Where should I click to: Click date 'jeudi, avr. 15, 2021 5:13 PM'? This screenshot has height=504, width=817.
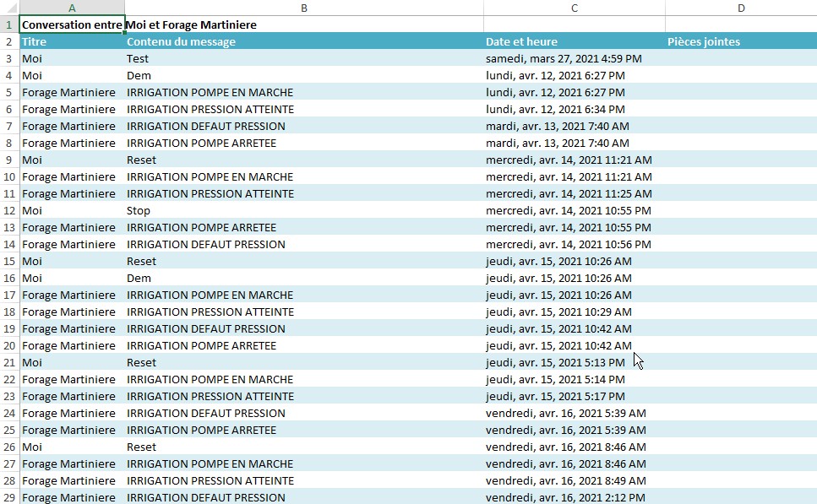(555, 362)
